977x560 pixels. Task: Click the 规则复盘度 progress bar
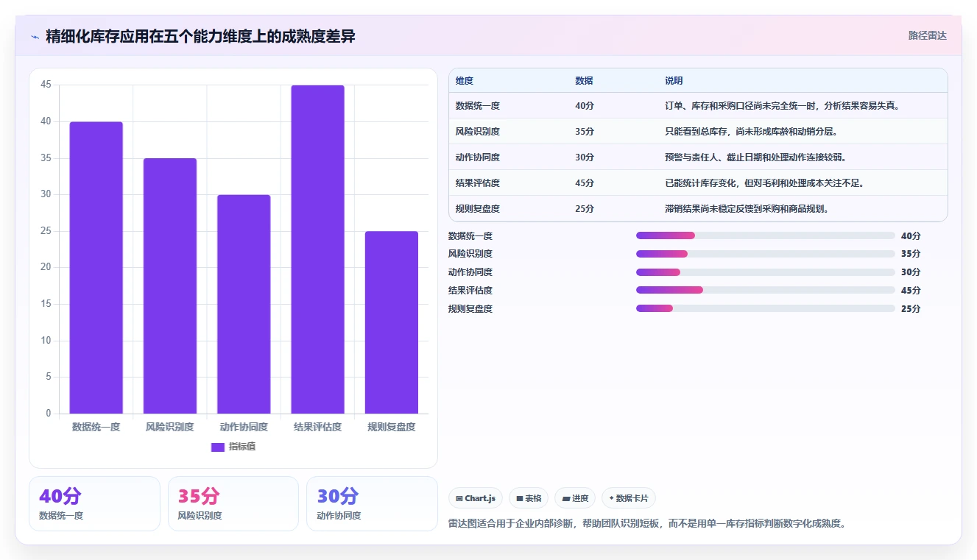[x=766, y=309]
